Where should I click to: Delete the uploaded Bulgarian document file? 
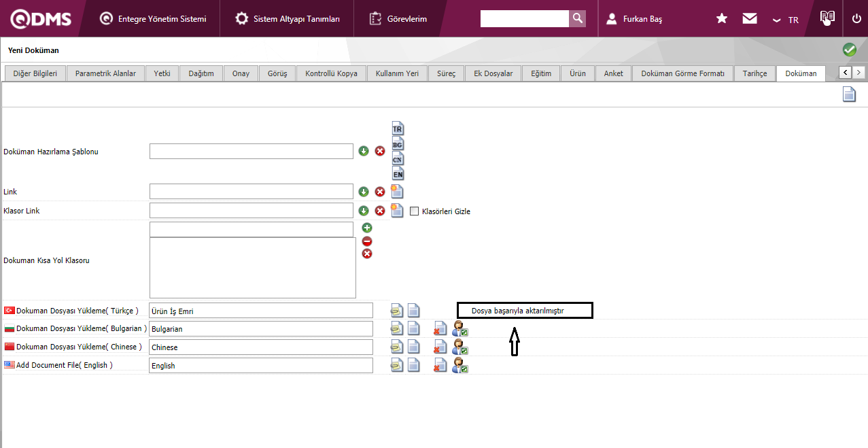point(440,329)
